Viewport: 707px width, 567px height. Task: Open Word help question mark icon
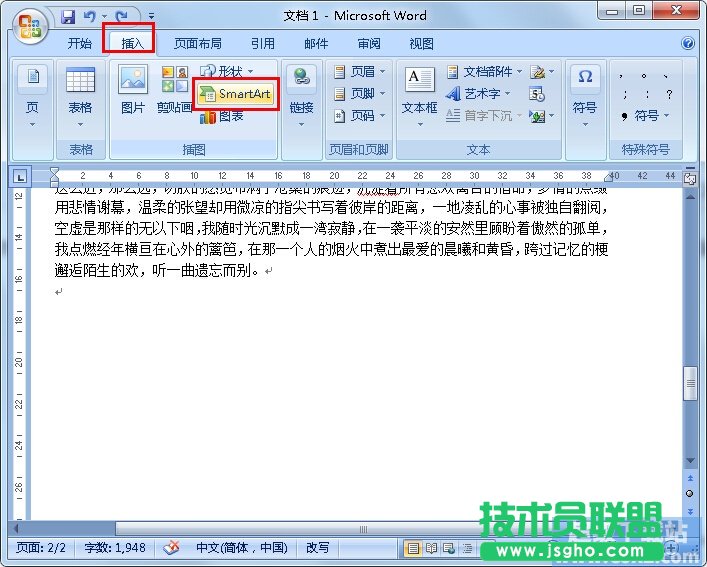(x=688, y=44)
